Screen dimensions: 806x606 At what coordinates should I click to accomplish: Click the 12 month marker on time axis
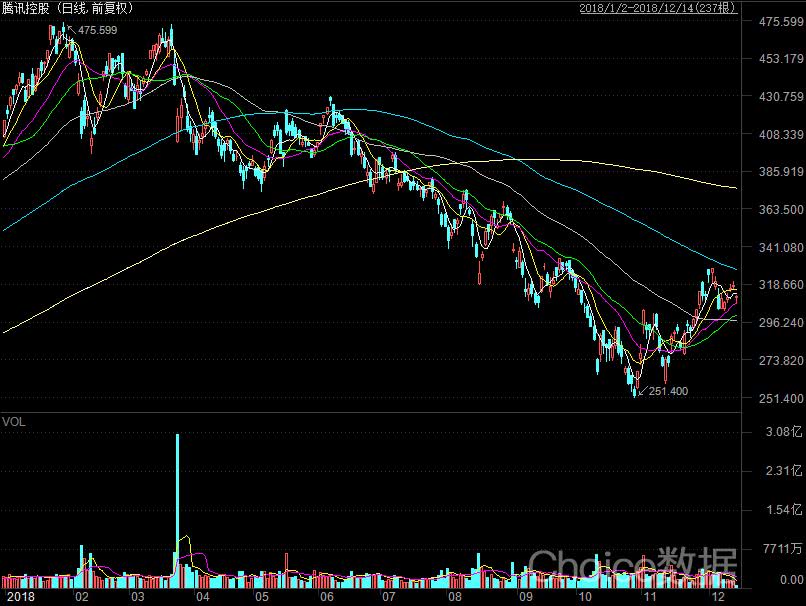pyautogui.click(x=718, y=597)
